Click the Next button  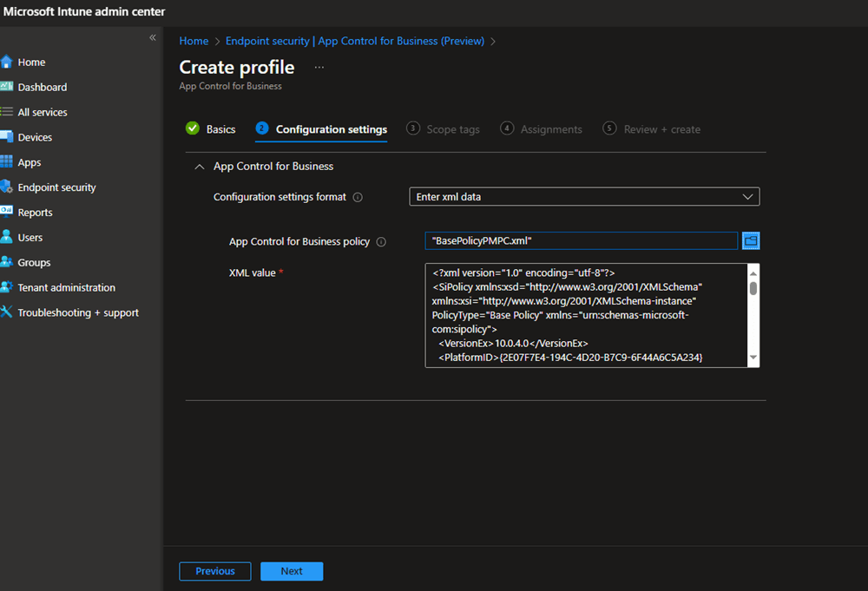coord(292,571)
